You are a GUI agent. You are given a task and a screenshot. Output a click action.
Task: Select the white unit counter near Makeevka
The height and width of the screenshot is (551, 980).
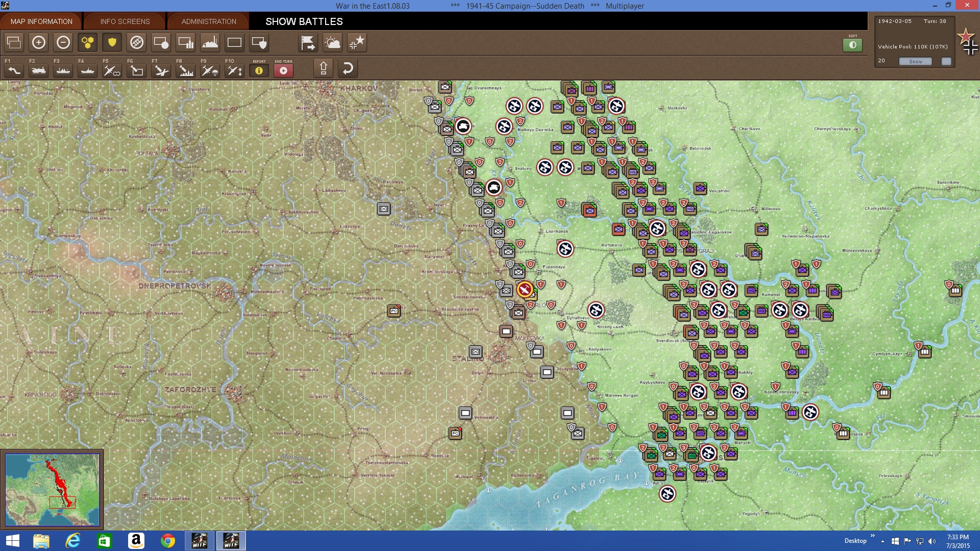pos(506,332)
